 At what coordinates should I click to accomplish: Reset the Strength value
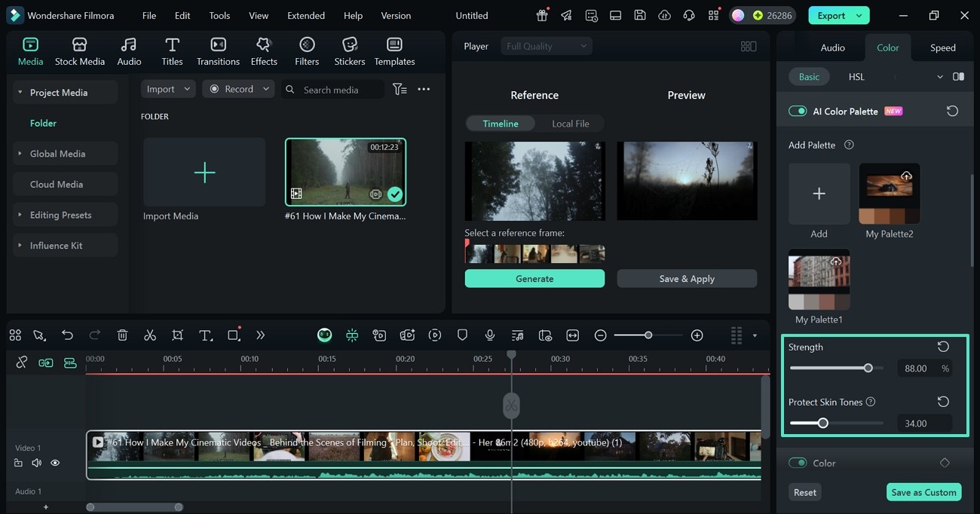(x=943, y=347)
